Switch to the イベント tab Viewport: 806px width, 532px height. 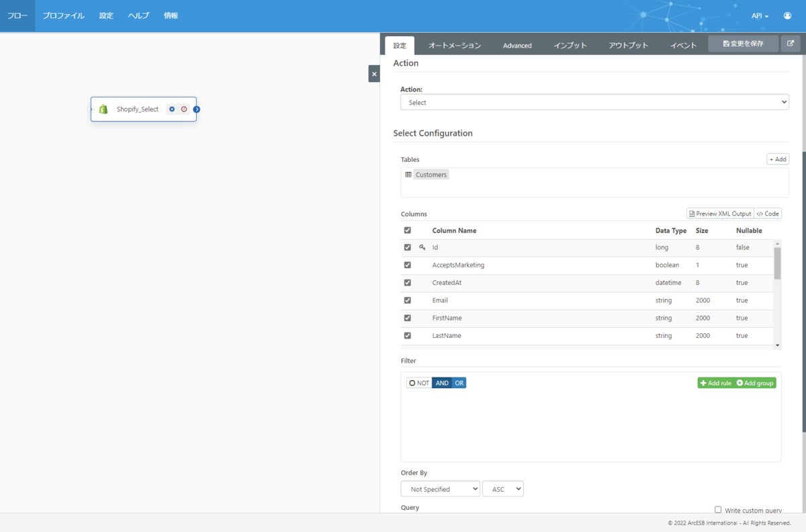[683, 46]
